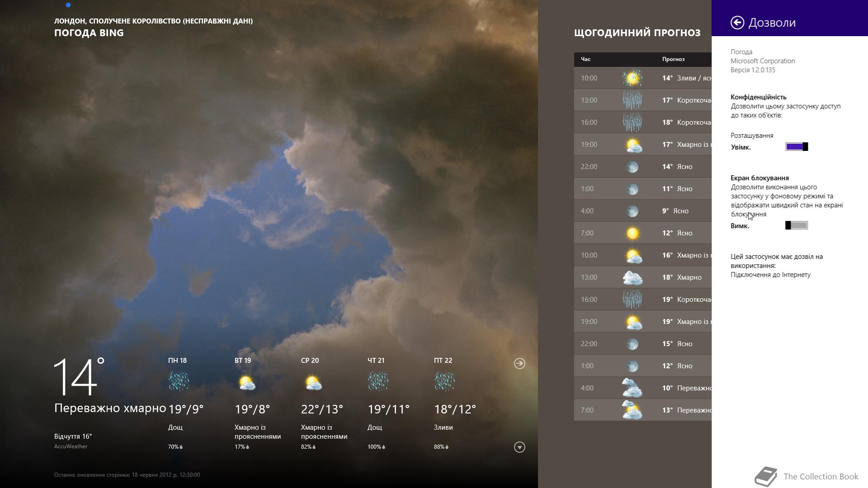The height and width of the screenshot is (488, 868).
Task: Click the Час column header
Action: coord(585,59)
